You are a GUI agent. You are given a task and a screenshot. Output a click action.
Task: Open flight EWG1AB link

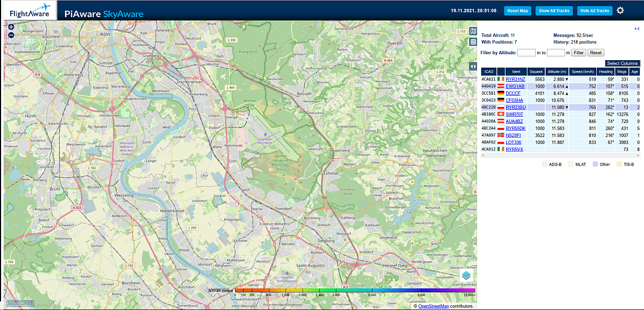515,86
